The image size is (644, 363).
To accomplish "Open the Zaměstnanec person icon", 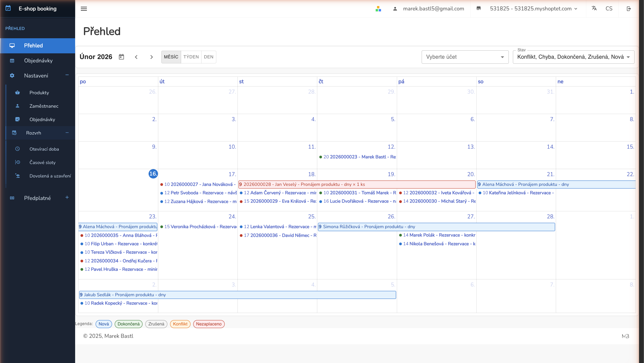I will coord(17,106).
